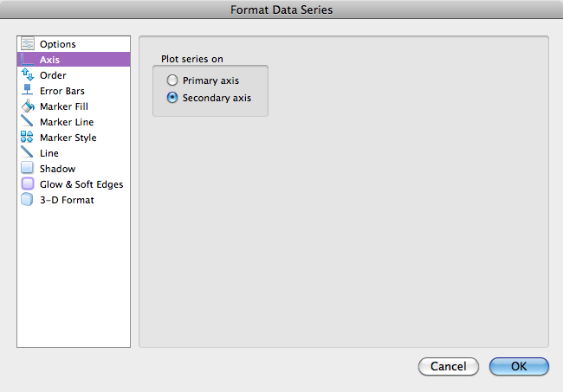Select the Secondary axis radio button
The image size is (563, 392).
coord(173,98)
